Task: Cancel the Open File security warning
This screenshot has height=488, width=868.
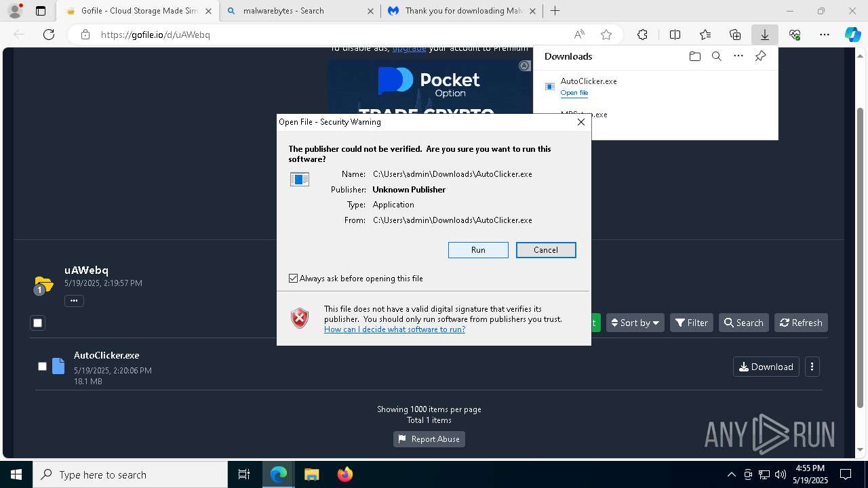Action: [x=546, y=250]
